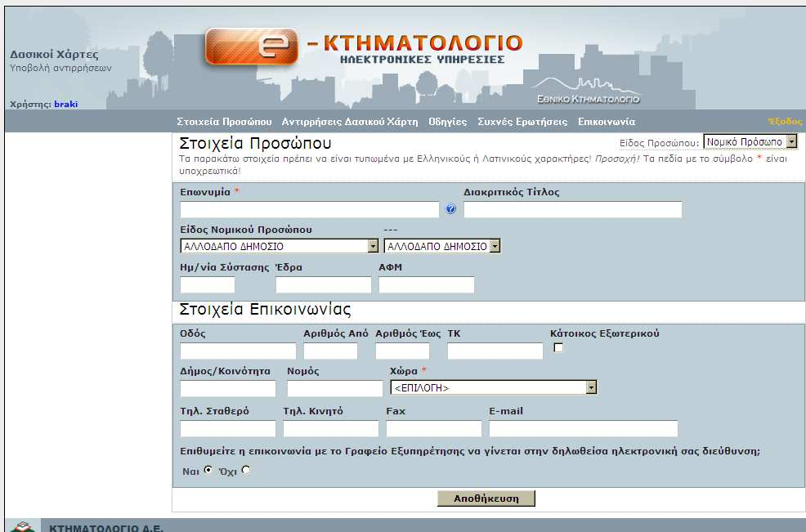Click the Στοιχεία Επικοινωνίας section heading
The width and height of the screenshot is (806, 532).
coord(265,310)
